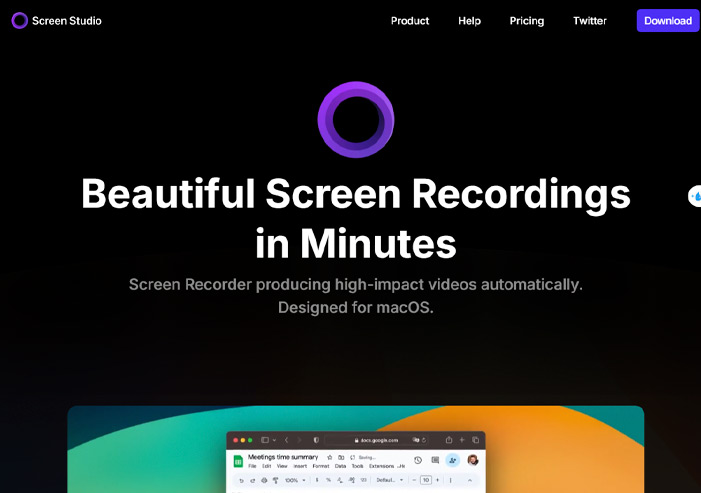This screenshot has height=493, width=701.
Task: Click the green Google Sheets icon
Action: [239, 461]
